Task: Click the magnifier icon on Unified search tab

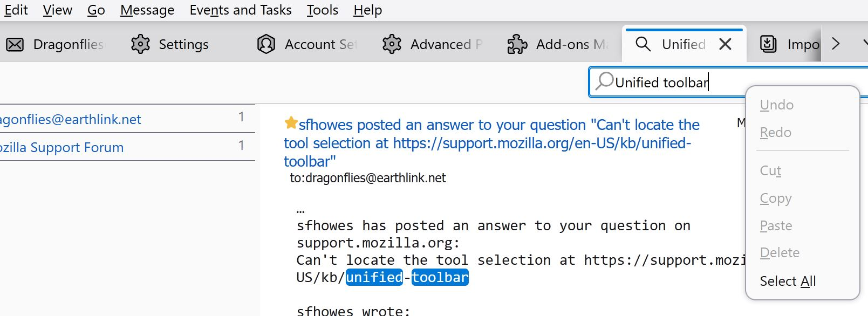Action: [643, 44]
